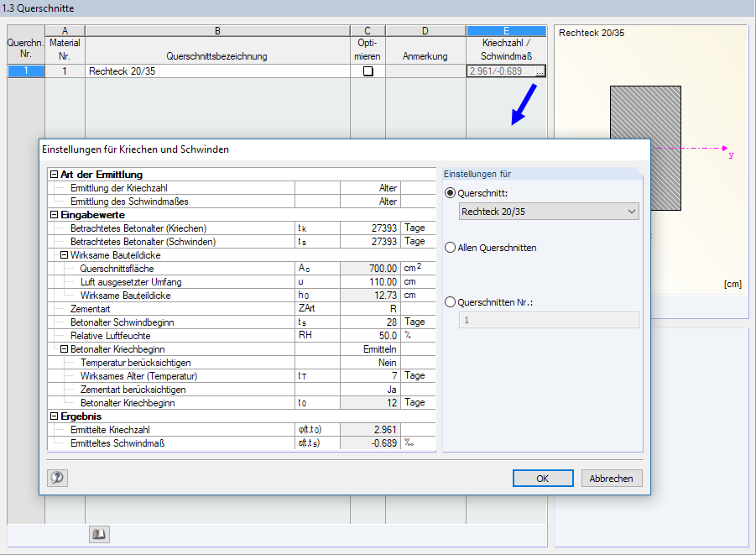756x555 pixels.
Task: Collapse the Wirksame Bauteildicke subgroup
Action: [x=64, y=254]
